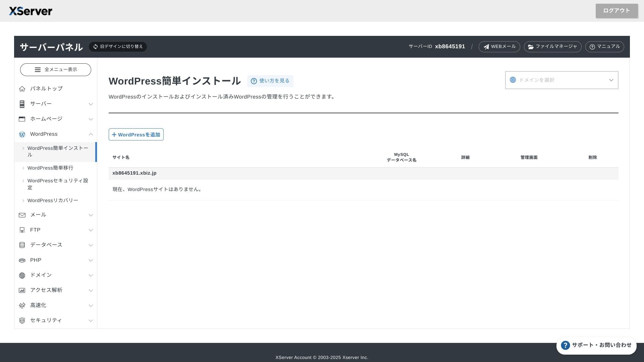This screenshot has height=362, width=644.
Task: Click the 削除 column header
Action: (x=593, y=158)
